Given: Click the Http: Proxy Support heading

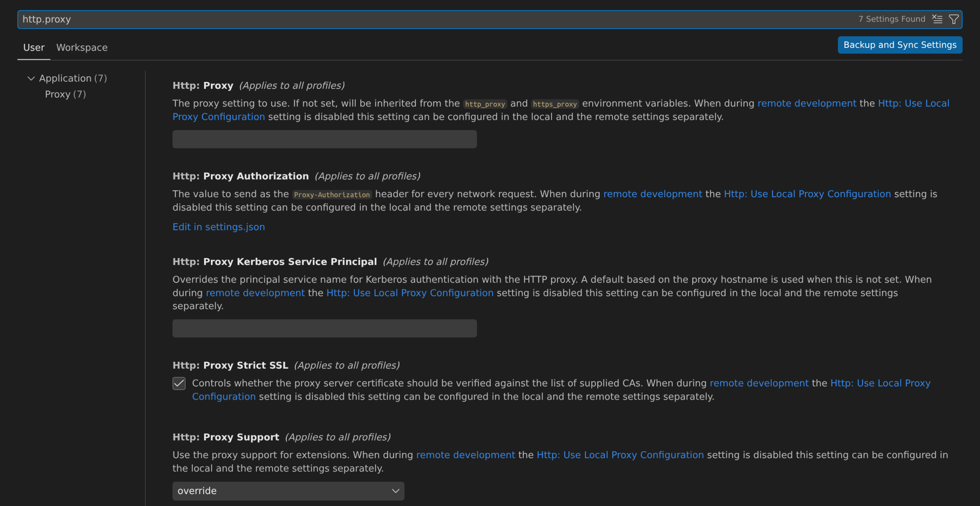Looking at the screenshot, I should pos(226,437).
